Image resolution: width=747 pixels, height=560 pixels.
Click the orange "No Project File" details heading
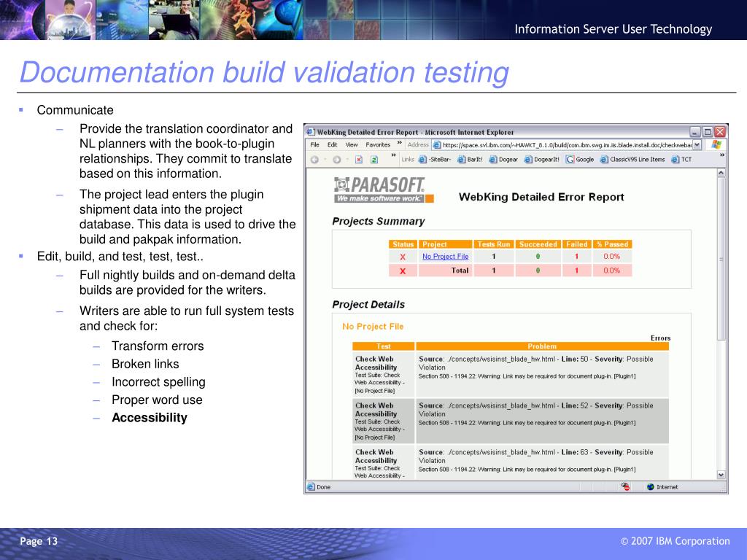click(373, 327)
